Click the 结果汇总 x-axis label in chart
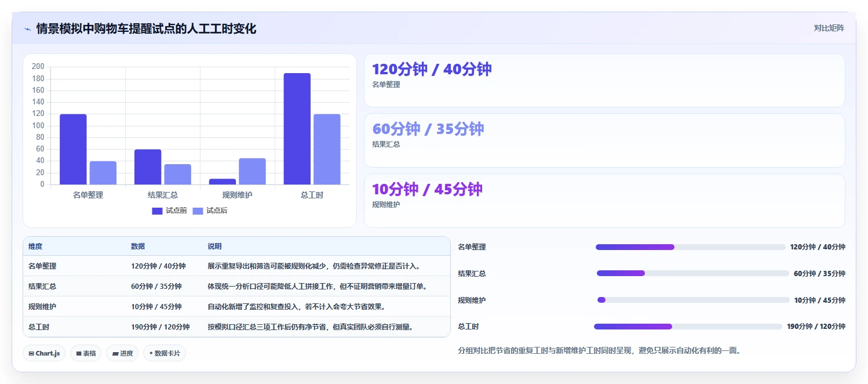 (163, 195)
